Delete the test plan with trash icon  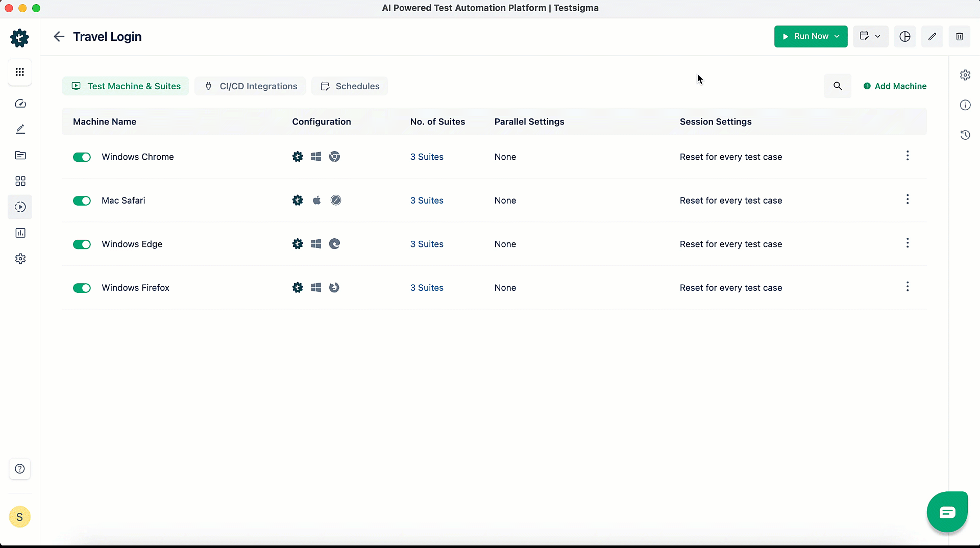tap(960, 37)
